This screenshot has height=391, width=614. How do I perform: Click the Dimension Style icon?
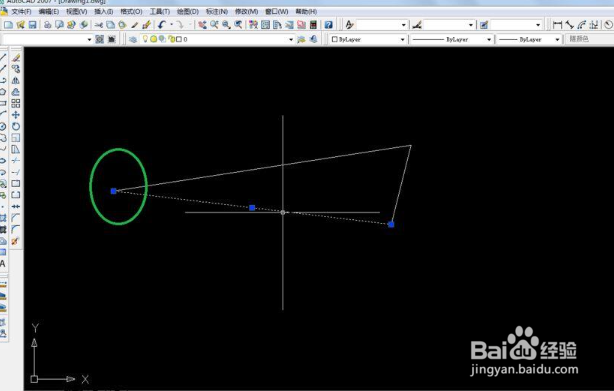point(417,25)
